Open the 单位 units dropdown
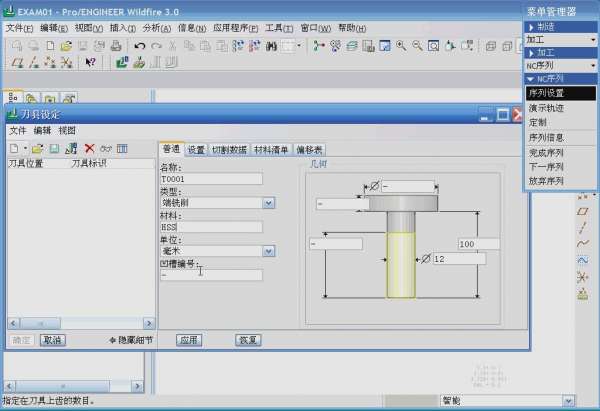The height and width of the screenshot is (411, 600). pyautogui.click(x=269, y=251)
